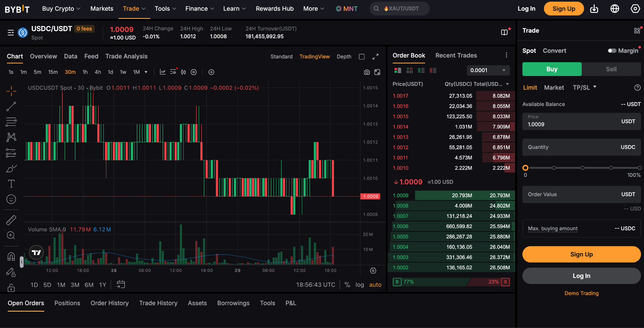Select the pattern drawing tool
This screenshot has width=644, height=328.
11,137
